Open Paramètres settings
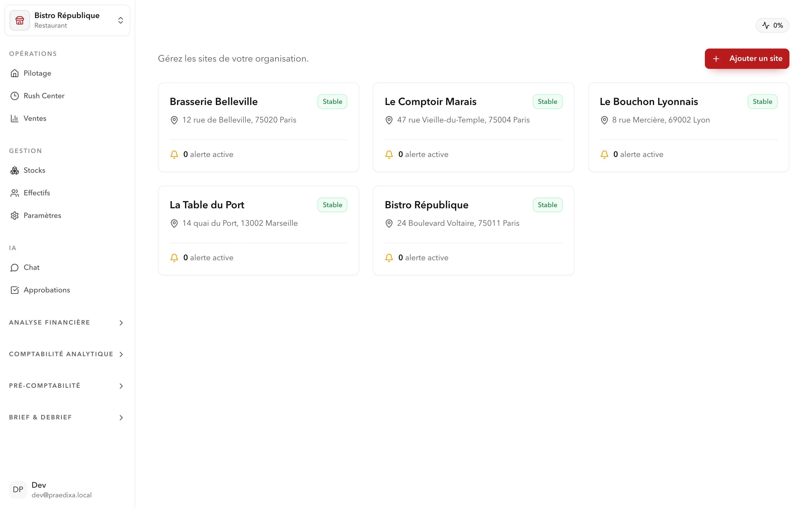The height and width of the screenshot is (508, 812). 67,215
